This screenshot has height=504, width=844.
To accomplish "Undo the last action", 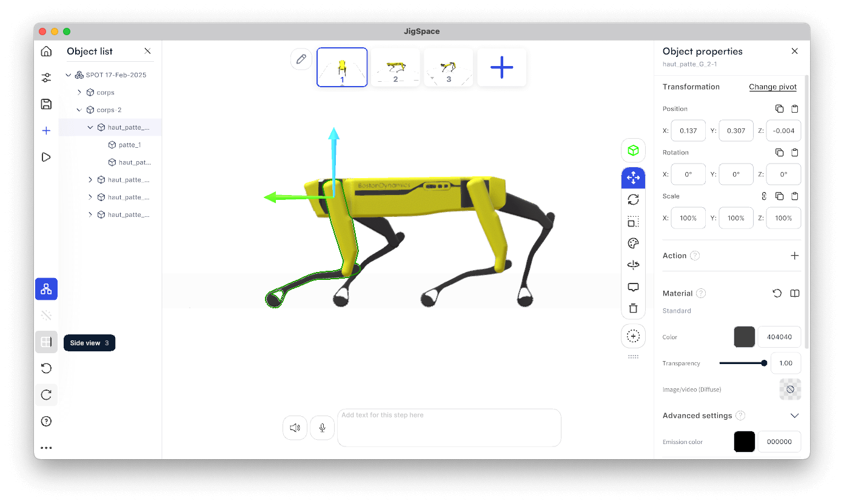I will tap(46, 368).
